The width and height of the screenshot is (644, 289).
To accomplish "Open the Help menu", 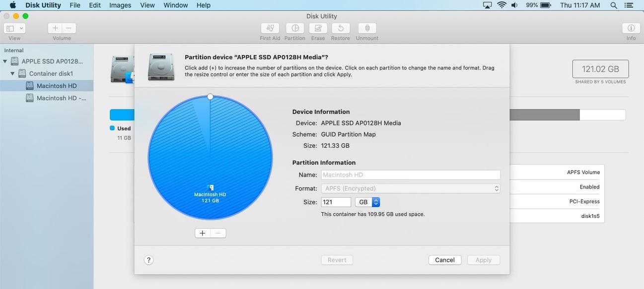I will pos(204,5).
